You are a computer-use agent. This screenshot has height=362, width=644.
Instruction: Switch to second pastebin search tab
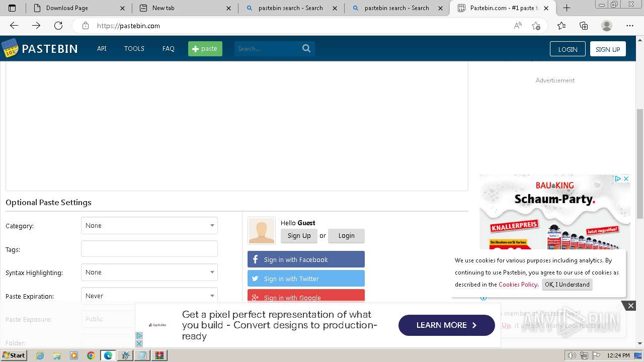[x=397, y=8]
